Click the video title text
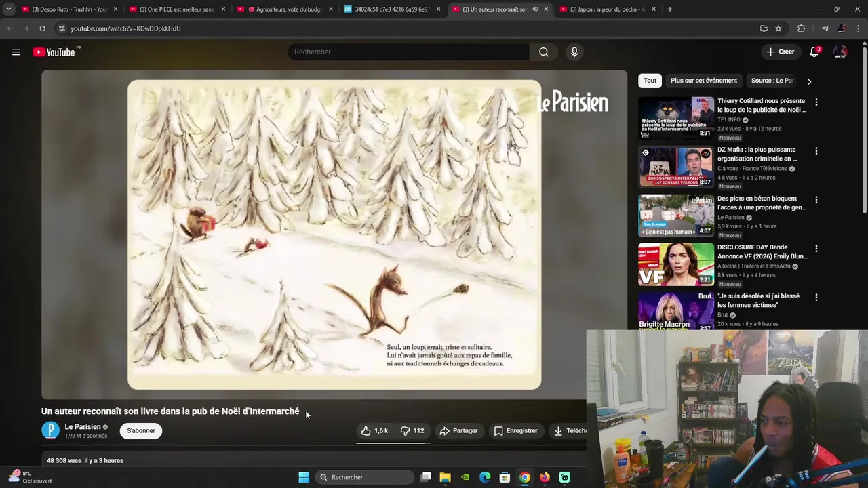Screen dimensions: 868x488 (x=170, y=411)
